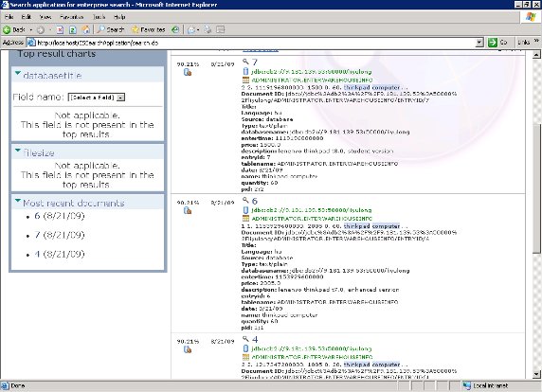
Task: Click the Windows logo throbber icon
Action: pyautogui.click(x=531, y=17)
